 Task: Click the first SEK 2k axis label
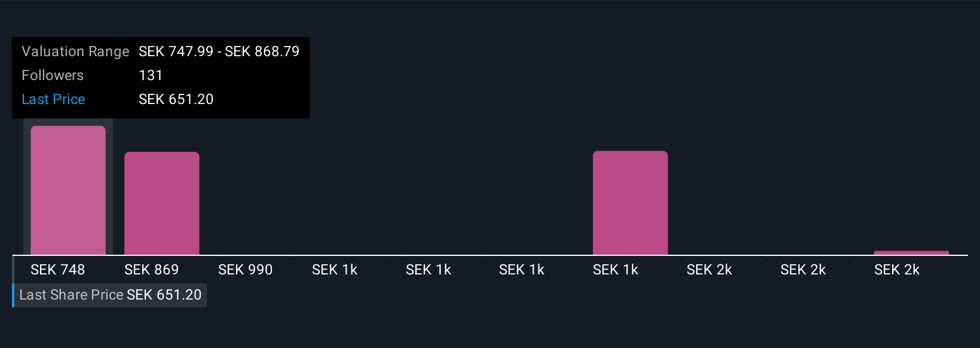tap(709, 270)
